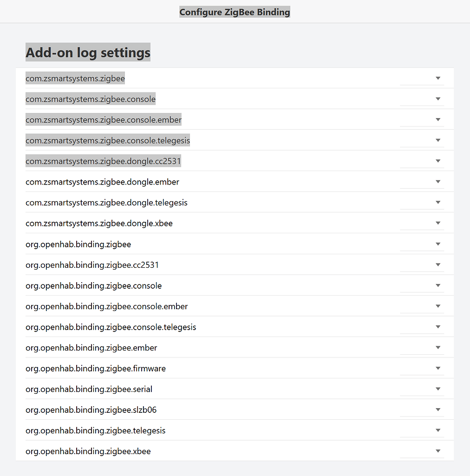The image size is (470, 476).
Task: Click the org.openhab.binding.zigbee.ember logger name
Action: pyautogui.click(x=91, y=347)
